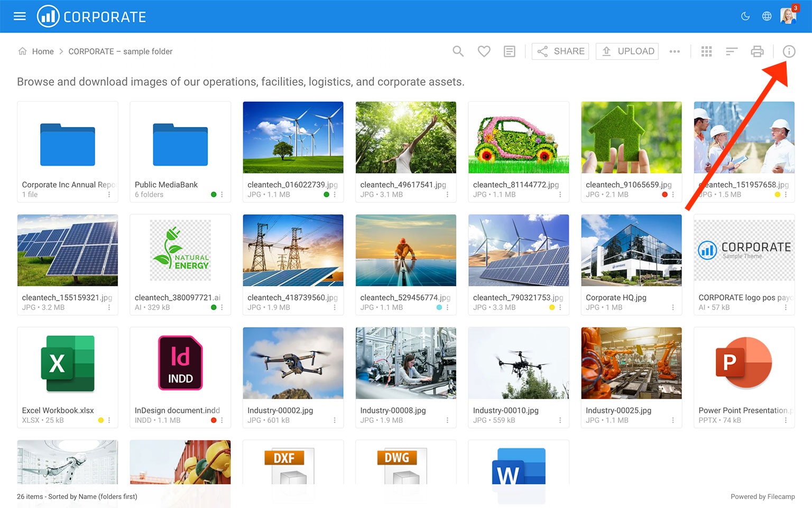Click red label dot on cleantech_91065659.jpg
Image resolution: width=812 pixels, height=508 pixels.
click(x=665, y=195)
